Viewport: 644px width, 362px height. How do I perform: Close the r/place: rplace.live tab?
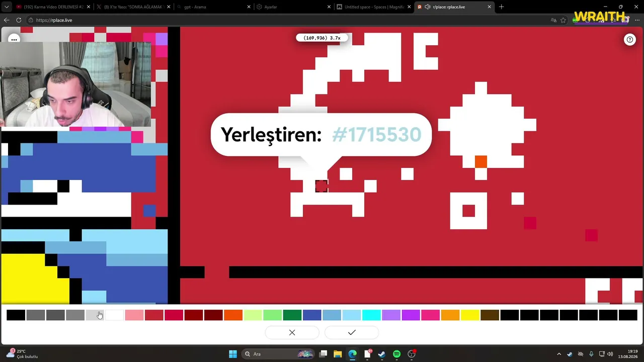click(489, 7)
